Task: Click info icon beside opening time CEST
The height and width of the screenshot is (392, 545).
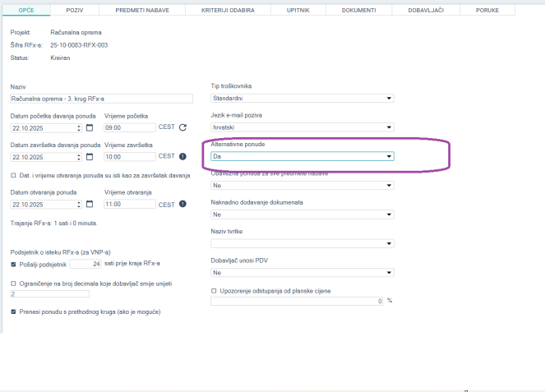Action: 182,205
